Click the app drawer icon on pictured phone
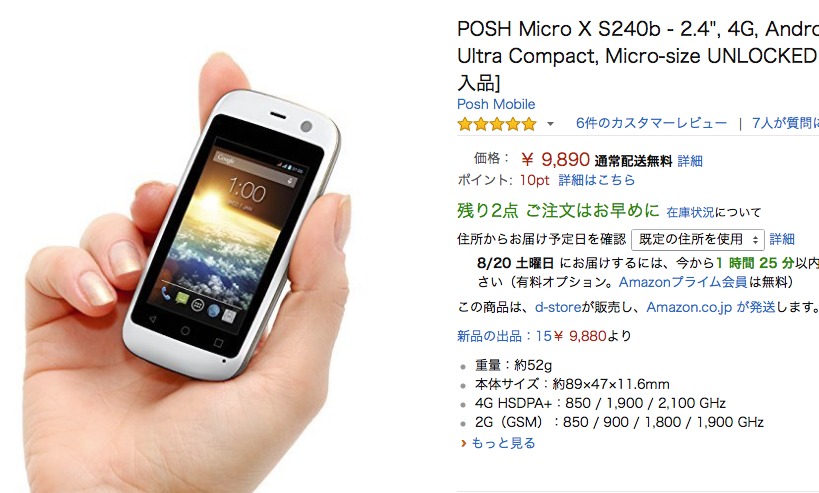This screenshot has height=493, width=819. pyautogui.click(x=196, y=305)
